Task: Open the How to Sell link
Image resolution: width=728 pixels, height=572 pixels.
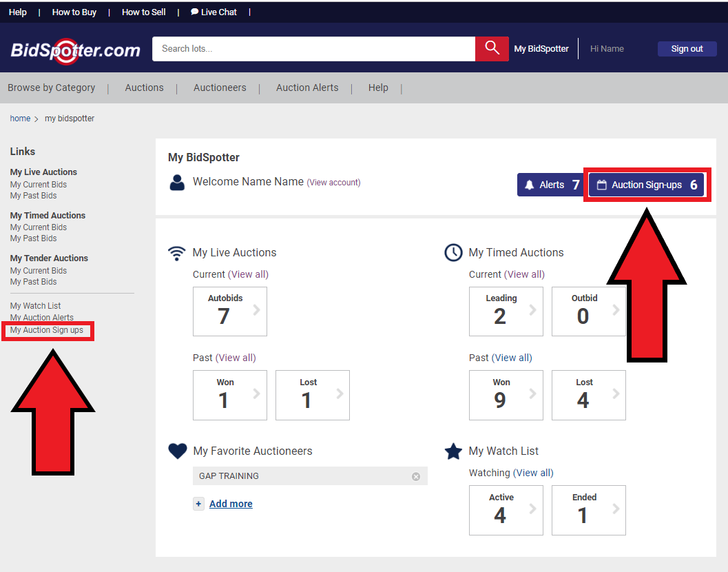Action: click(143, 12)
